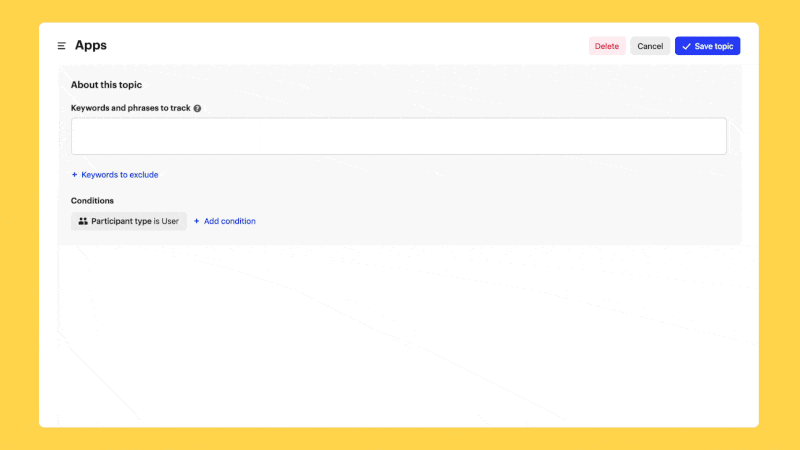Save the topic using the blue button

[707, 46]
